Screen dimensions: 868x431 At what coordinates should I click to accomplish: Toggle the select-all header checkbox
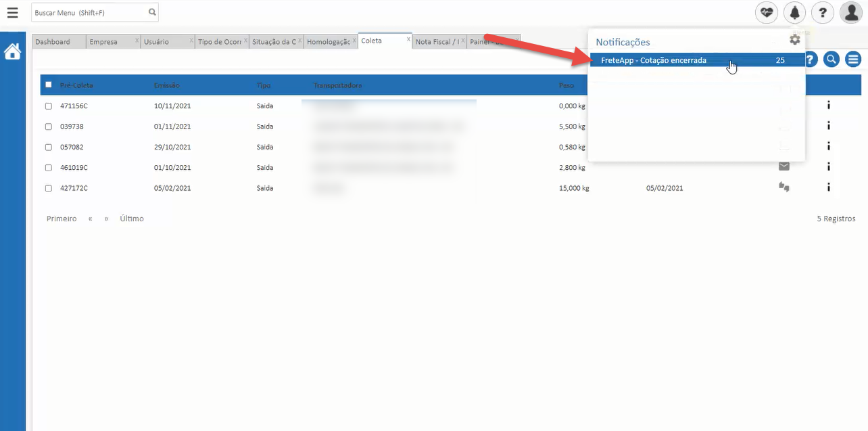coord(48,85)
